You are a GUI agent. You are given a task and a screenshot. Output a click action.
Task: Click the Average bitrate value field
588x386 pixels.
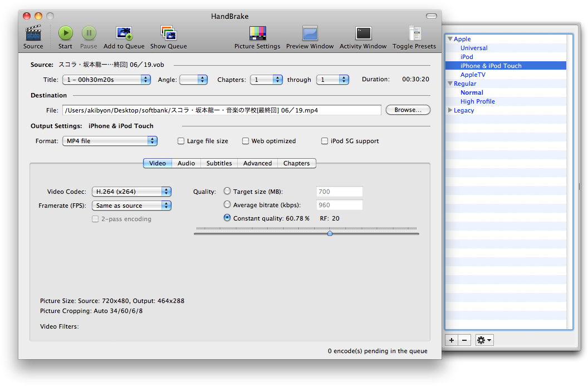(339, 205)
